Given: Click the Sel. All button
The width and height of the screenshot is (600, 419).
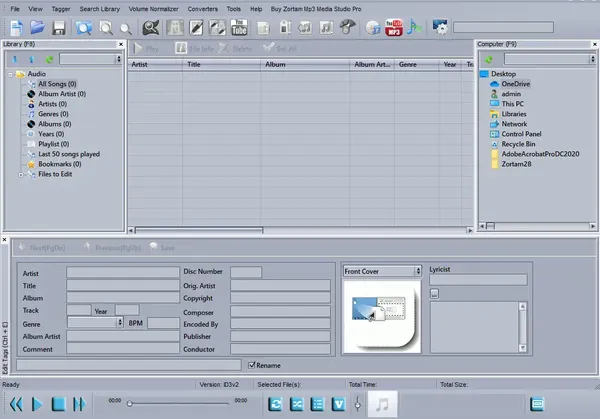Looking at the screenshot, I should point(280,48).
